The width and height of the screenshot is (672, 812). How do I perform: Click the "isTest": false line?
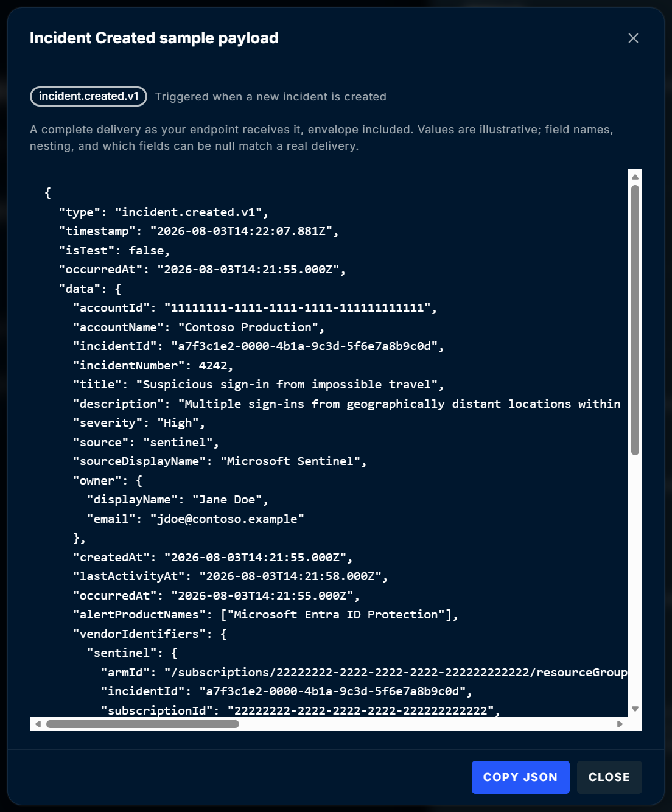tap(114, 250)
